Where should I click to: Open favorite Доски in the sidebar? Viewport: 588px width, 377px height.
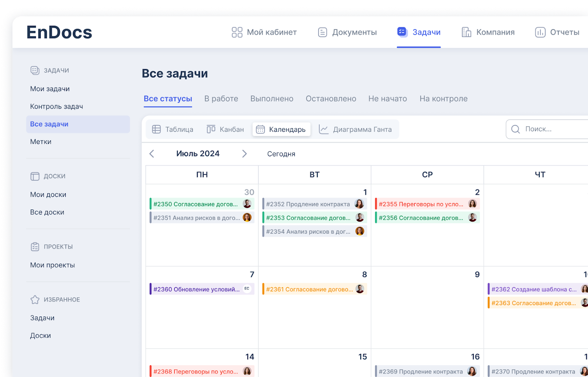[40, 336]
